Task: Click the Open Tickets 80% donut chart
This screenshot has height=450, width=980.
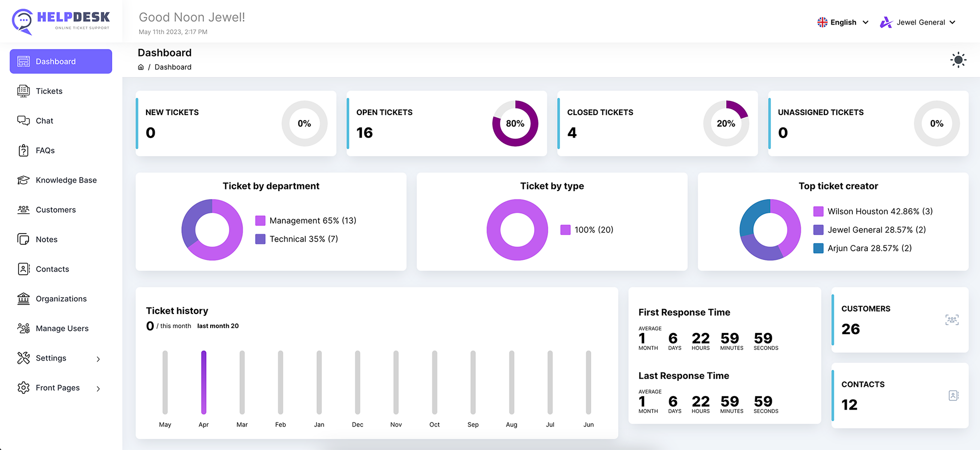Action: [515, 123]
